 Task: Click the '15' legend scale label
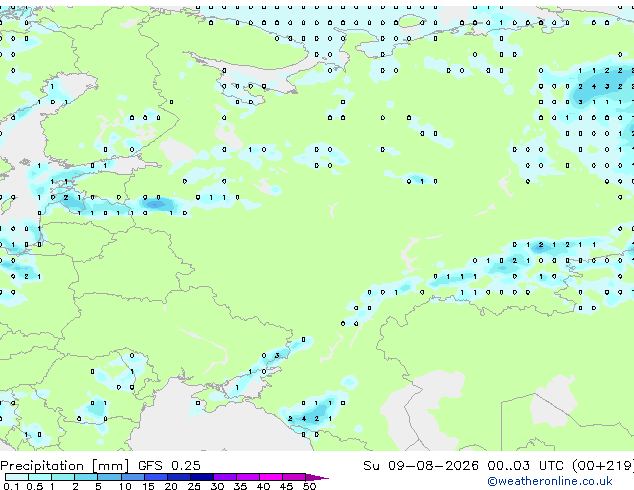(148, 486)
